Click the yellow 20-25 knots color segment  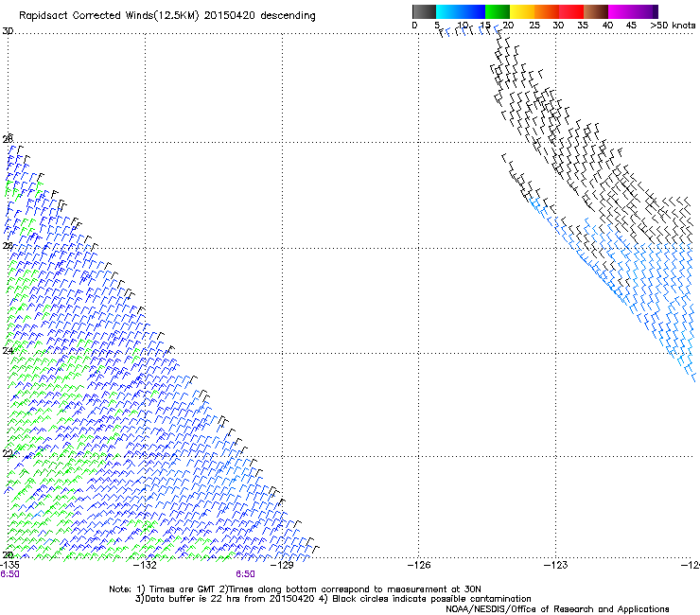[522, 11]
